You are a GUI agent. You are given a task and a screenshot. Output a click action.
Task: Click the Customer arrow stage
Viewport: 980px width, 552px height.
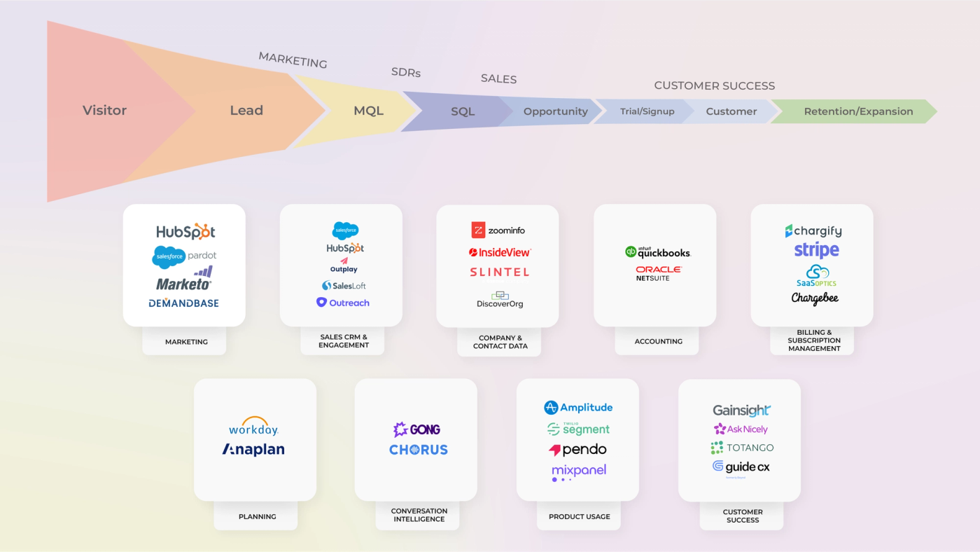click(x=731, y=111)
